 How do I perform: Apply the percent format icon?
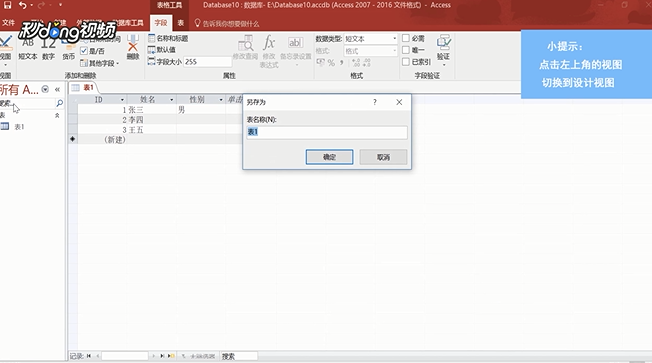pyautogui.click(x=331, y=63)
